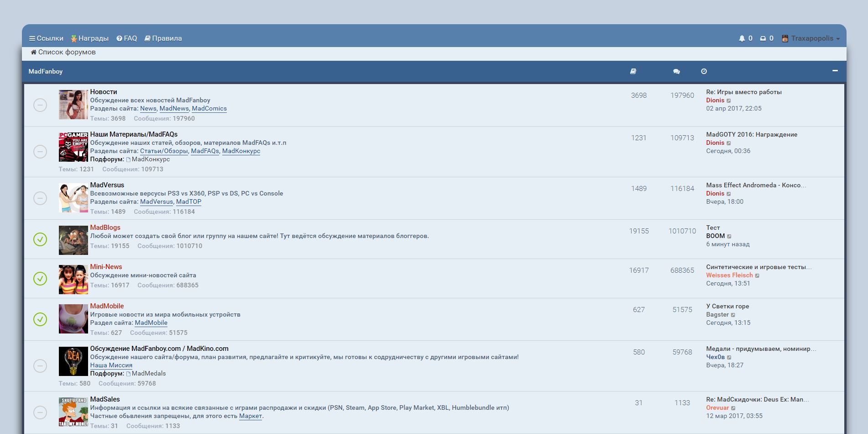Open Обсуждение MadFanboy.com / MadKino.com forum
Image resolution: width=868 pixels, height=434 pixels.
point(159,349)
